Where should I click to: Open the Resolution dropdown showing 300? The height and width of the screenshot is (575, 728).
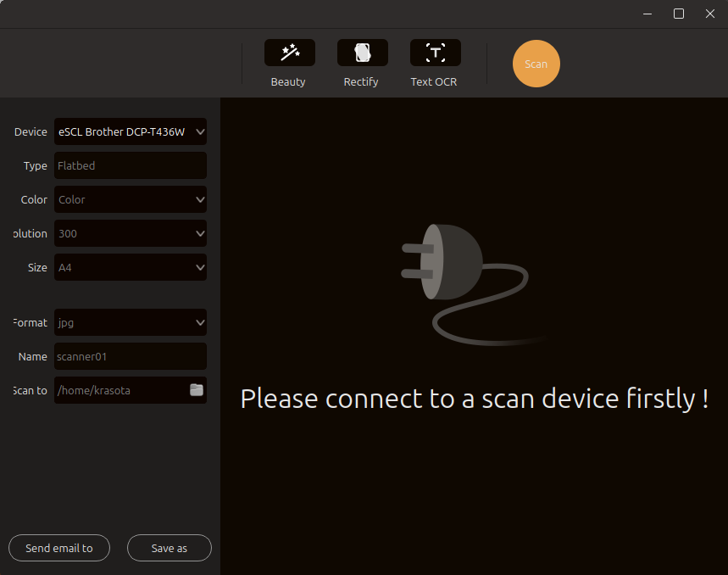[x=131, y=234]
